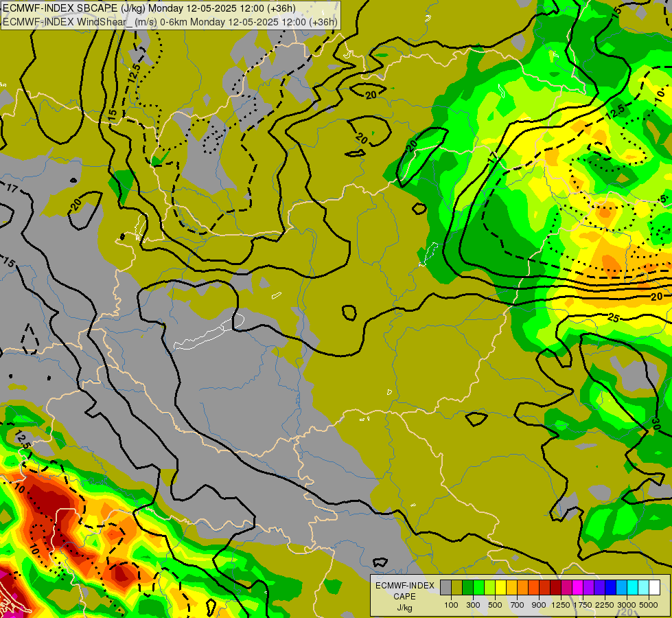Click the contour label 25
672x618 pixels.
click(614, 318)
